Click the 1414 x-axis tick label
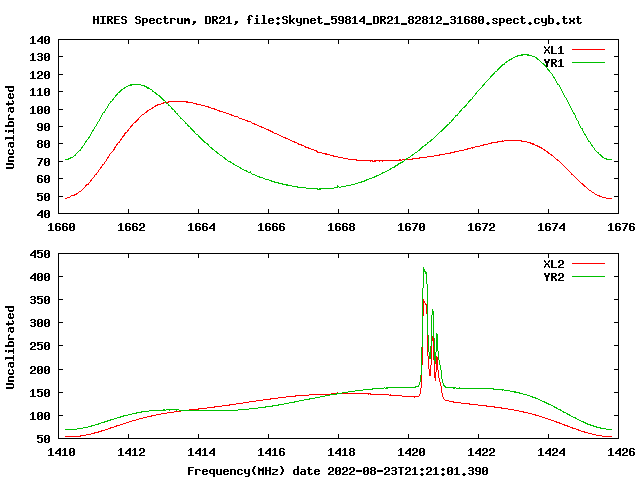The width and height of the screenshot is (640, 480). click(201, 452)
